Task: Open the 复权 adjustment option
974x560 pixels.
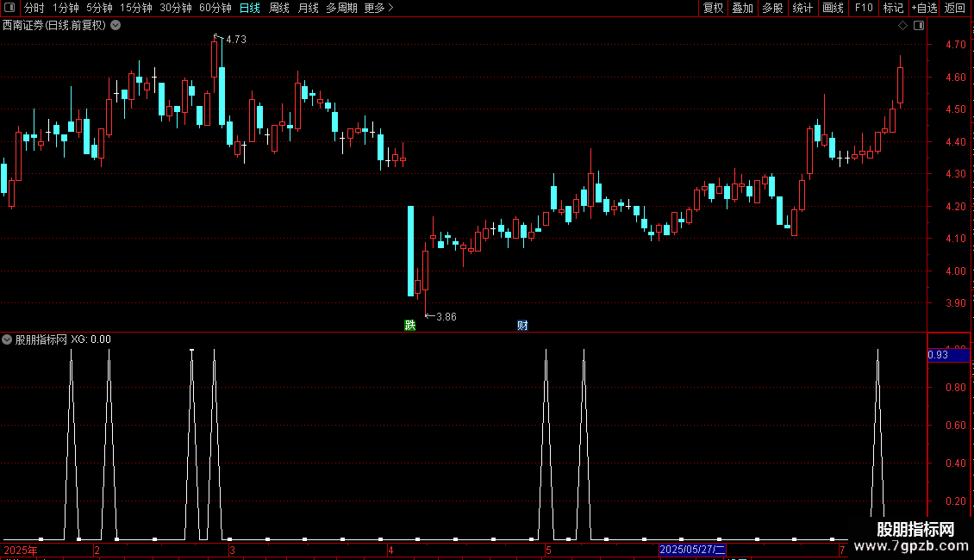Action: 713,8
